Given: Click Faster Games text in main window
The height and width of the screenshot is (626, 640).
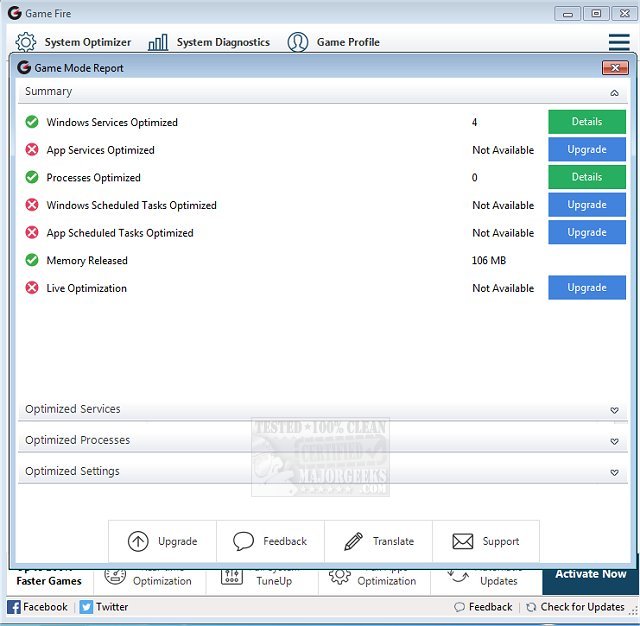Looking at the screenshot, I should pyautogui.click(x=49, y=581).
